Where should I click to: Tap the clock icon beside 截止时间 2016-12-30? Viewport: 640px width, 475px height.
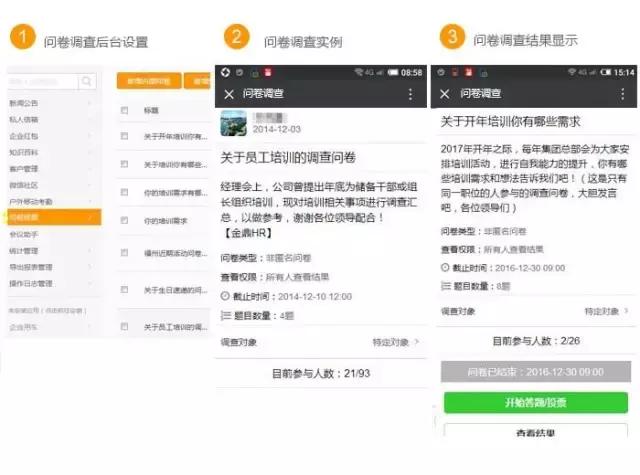click(445, 268)
